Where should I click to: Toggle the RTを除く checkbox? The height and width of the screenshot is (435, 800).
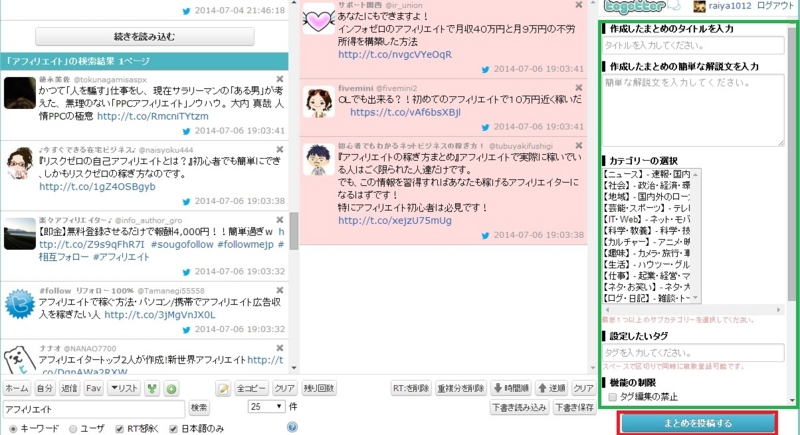point(119,429)
